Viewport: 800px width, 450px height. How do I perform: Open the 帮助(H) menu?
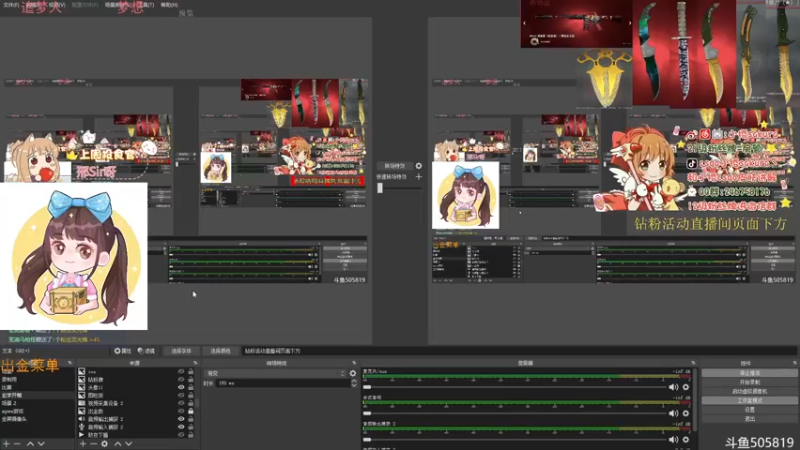point(169,5)
